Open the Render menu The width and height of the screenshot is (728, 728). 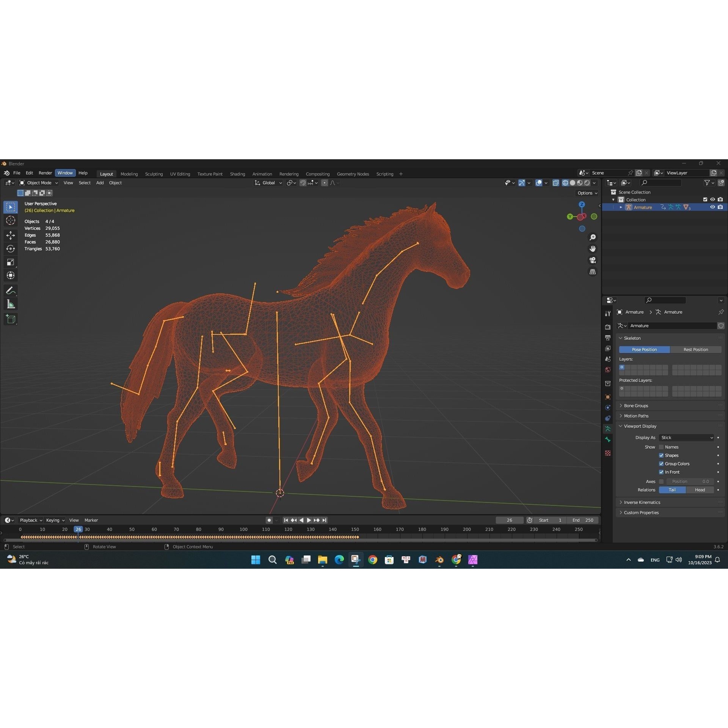point(45,173)
